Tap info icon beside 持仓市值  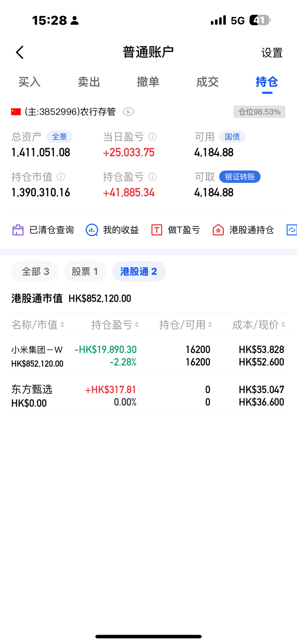[61, 177]
